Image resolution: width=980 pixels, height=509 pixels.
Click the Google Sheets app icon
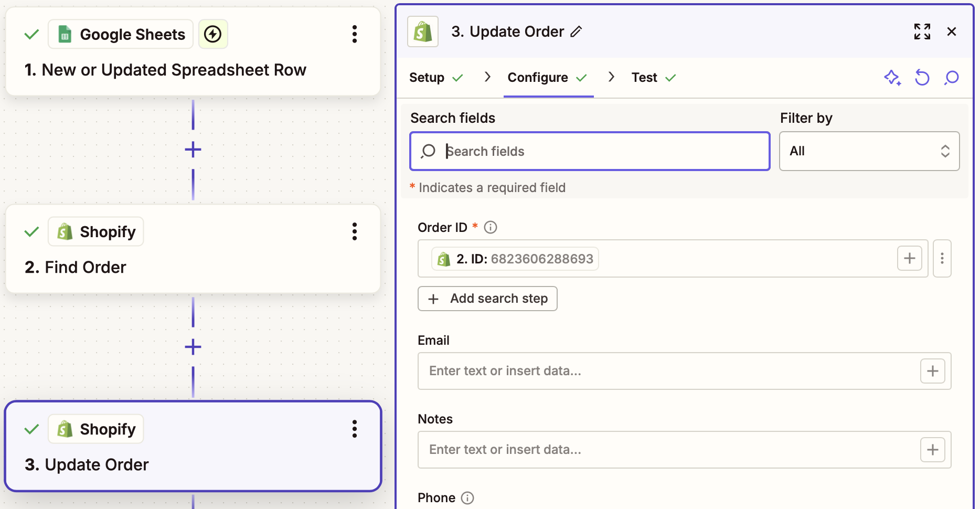point(65,35)
